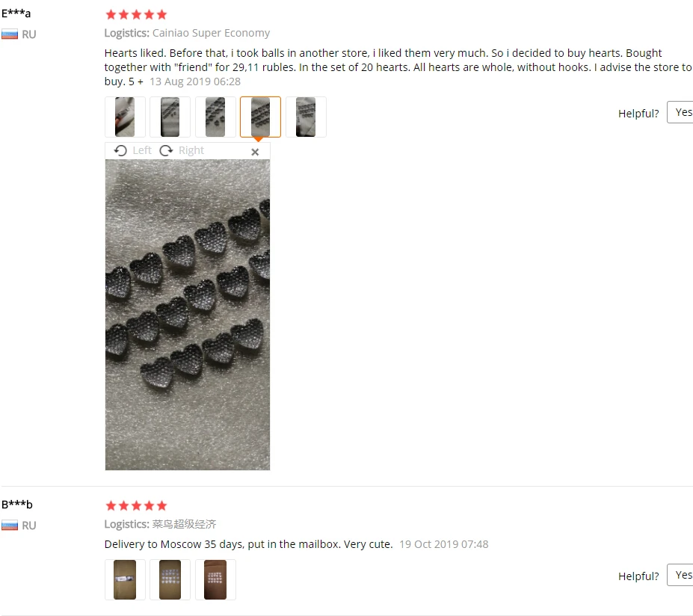Open second thumbnail in E***a's review
Screen dimensions: 693x616
(x=170, y=117)
